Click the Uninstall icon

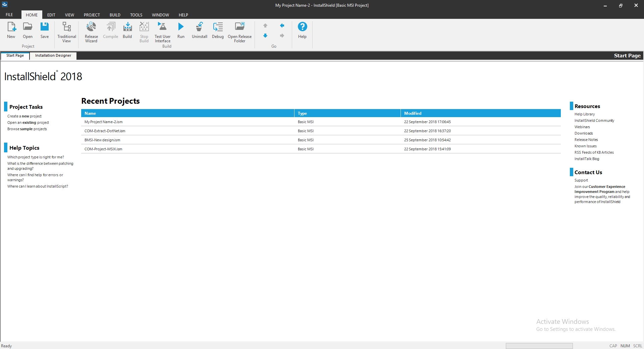(x=200, y=30)
